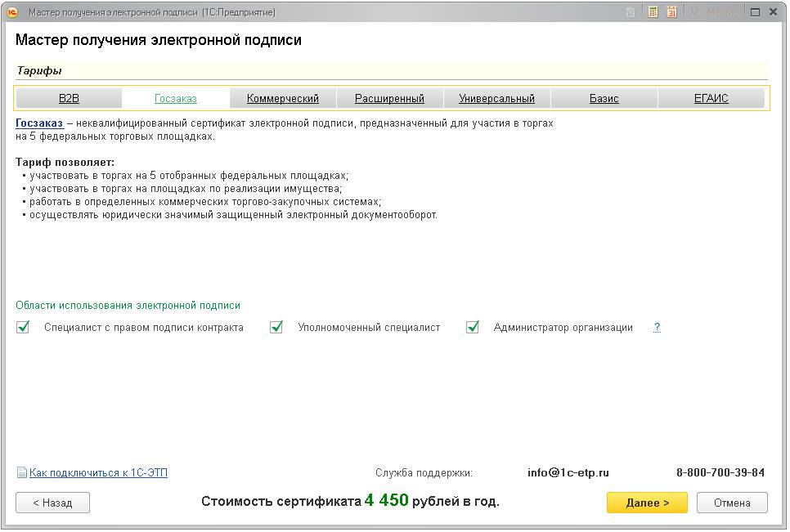The height and width of the screenshot is (532, 790).
Task: Open the Госзаказ description link
Action: tap(39, 123)
